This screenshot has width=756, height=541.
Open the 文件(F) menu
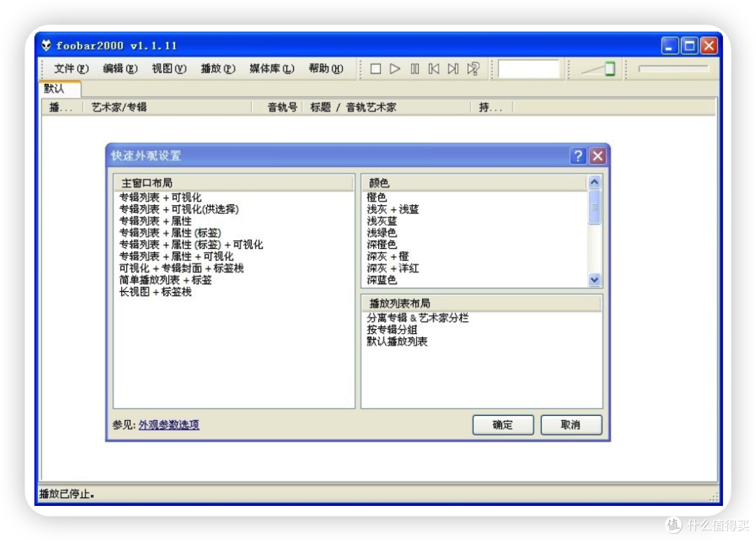[71, 69]
